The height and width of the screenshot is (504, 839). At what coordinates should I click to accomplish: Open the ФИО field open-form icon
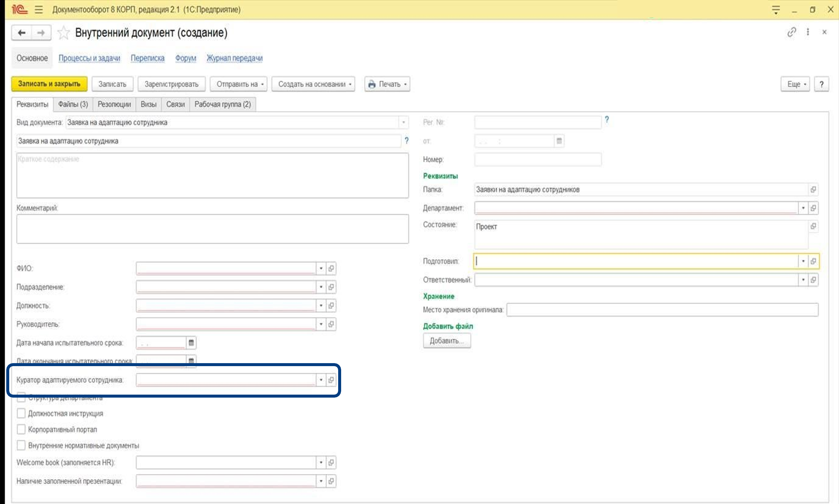point(331,268)
